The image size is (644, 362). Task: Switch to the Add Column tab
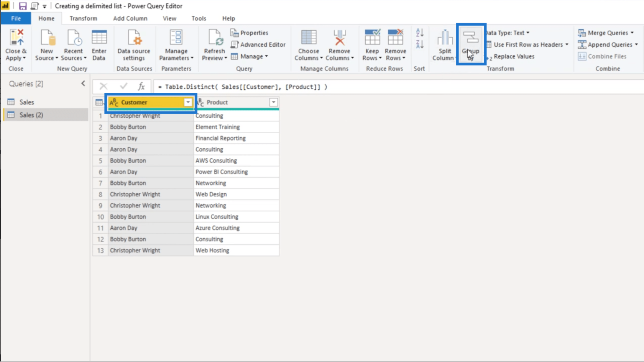(x=130, y=18)
